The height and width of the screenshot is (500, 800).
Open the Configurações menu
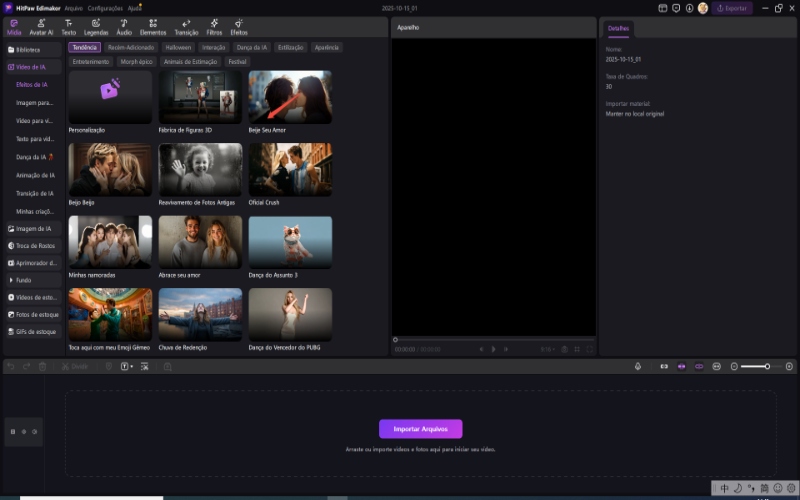(x=105, y=8)
